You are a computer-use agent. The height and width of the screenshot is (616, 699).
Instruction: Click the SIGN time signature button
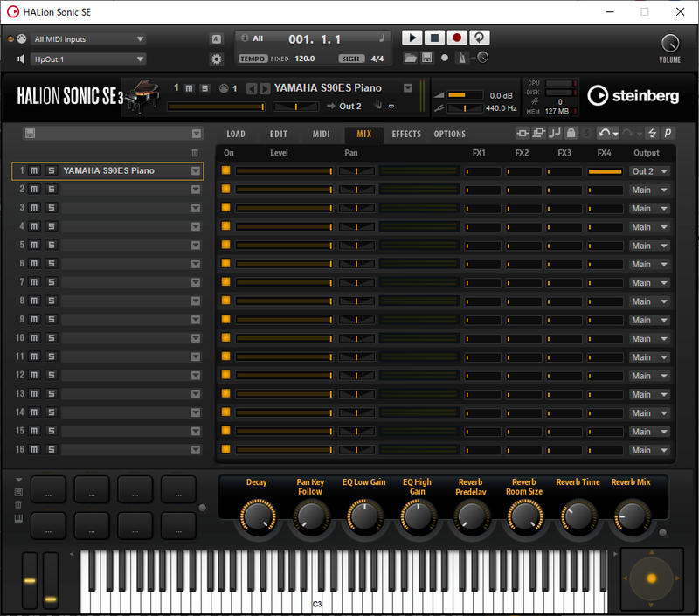[x=351, y=59]
